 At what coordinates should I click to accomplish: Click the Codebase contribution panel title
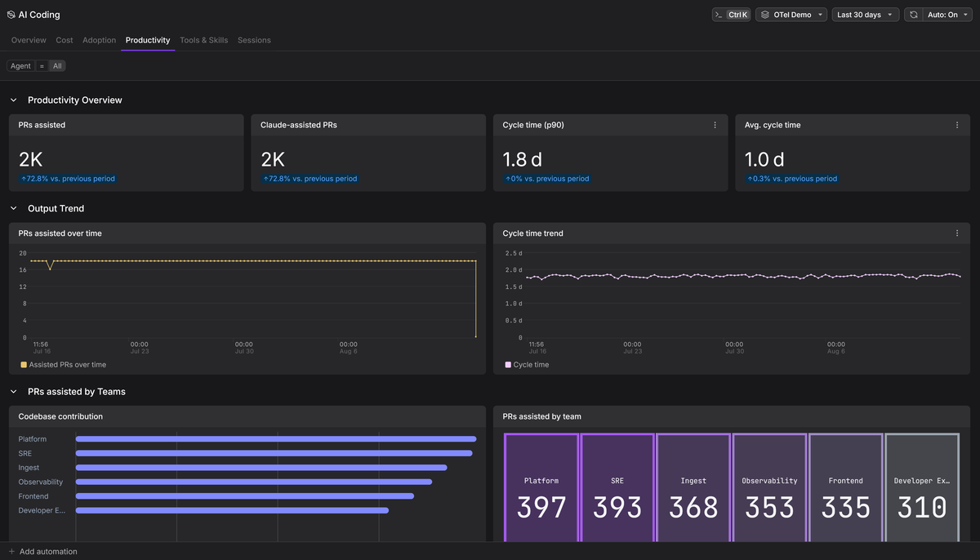(x=60, y=416)
